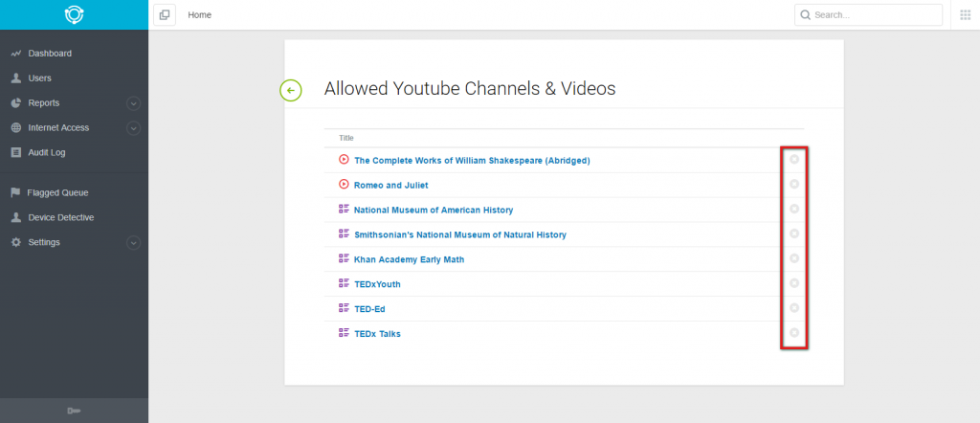Remove National Museum of American History channel
980x423 pixels.
tap(794, 209)
